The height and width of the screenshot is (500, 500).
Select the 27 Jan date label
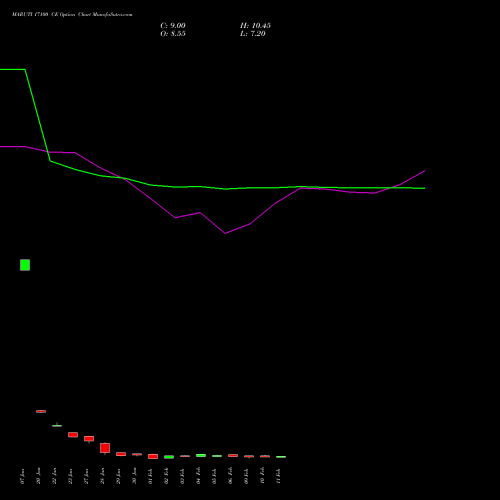click(86, 476)
